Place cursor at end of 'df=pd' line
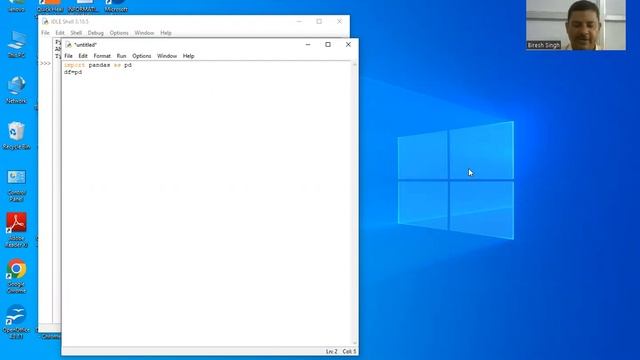The image size is (640, 360). point(82,72)
